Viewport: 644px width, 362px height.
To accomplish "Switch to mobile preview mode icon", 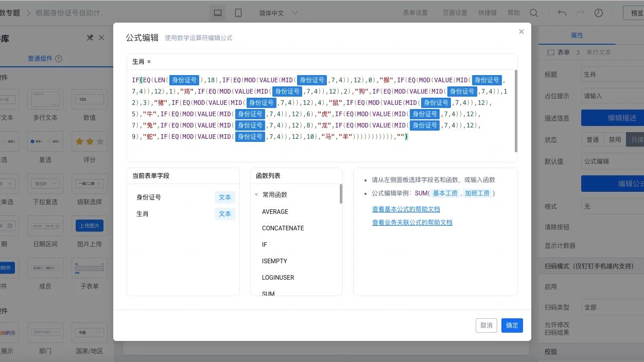I will pyautogui.click(x=237, y=12).
